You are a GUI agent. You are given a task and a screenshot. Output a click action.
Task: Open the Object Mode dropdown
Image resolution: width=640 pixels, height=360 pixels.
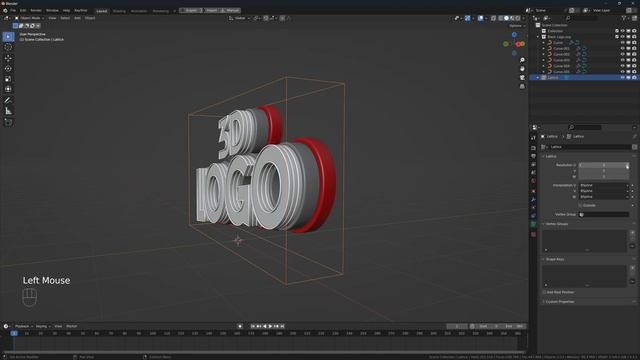click(x=29, y=18)
